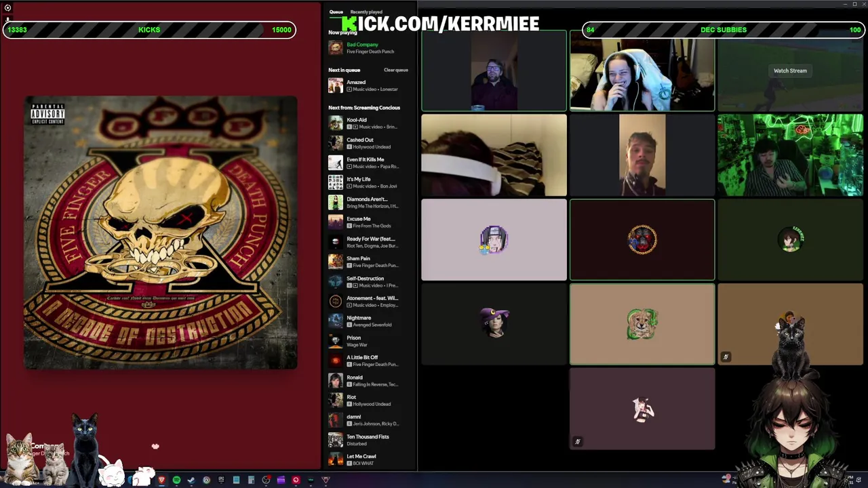Click Cashed Out album art in queue
Image resolution: width=868 pixels, height=488 pixels.
(x=335, y=143)
